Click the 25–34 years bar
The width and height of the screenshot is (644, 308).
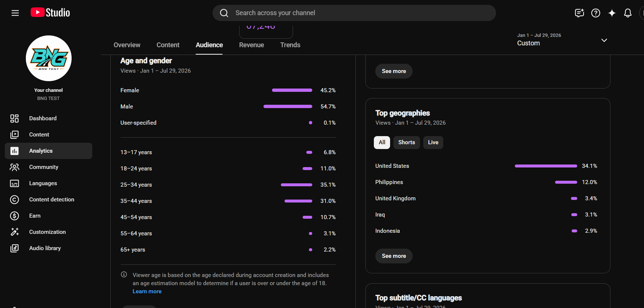(296, 185)
